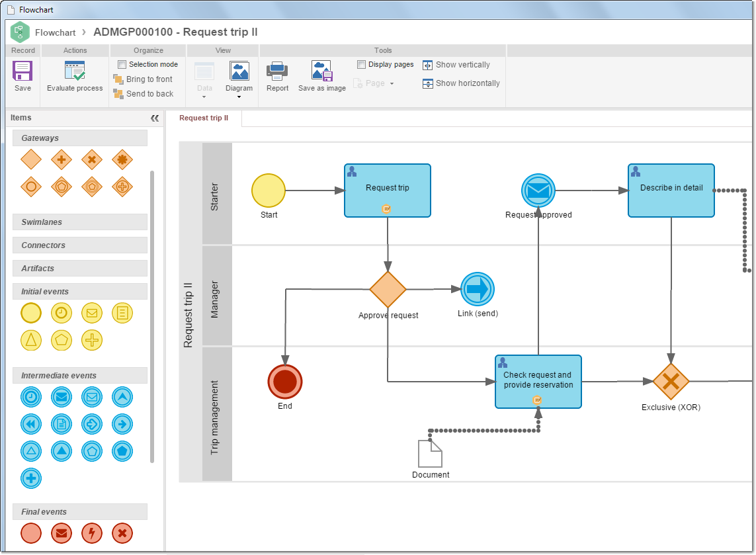Pick the plus intermediate event icon
Image resolution: width=756 pixels, height=555 pixels.
click(31, 478)
